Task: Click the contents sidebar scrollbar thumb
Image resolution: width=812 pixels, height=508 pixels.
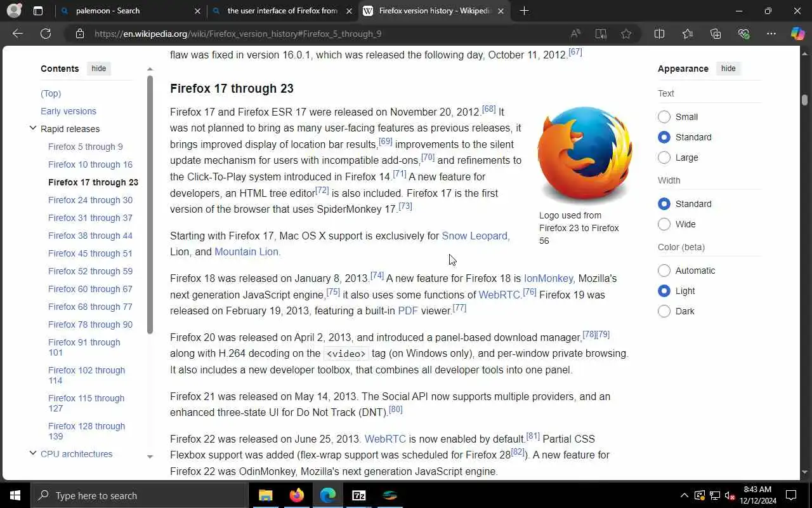Action: pos(150,204)
